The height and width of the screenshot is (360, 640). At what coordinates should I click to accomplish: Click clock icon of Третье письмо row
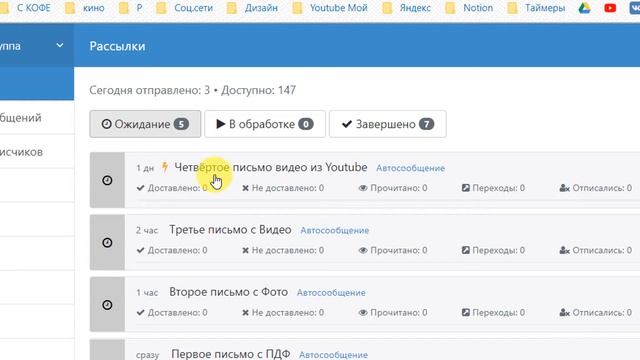pos(107,242)
